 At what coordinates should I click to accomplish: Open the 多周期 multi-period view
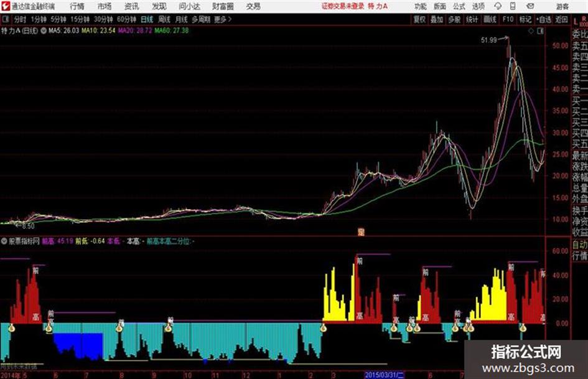(201, 19)
